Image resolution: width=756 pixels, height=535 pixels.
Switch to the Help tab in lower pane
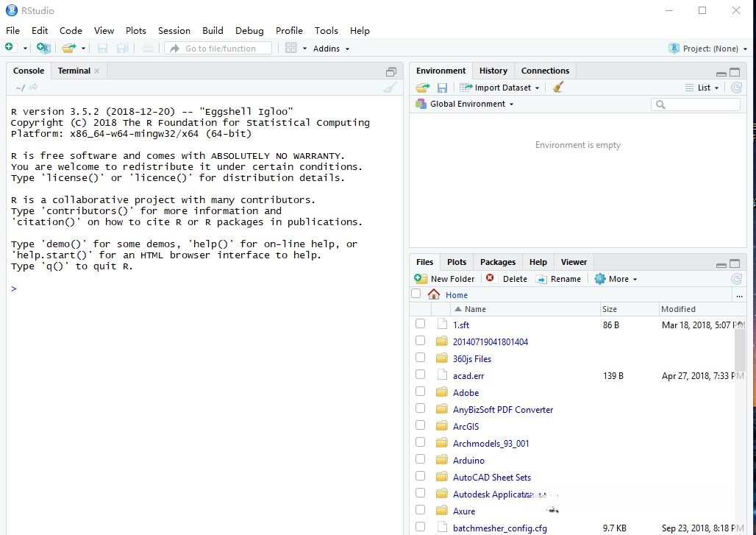538,262
